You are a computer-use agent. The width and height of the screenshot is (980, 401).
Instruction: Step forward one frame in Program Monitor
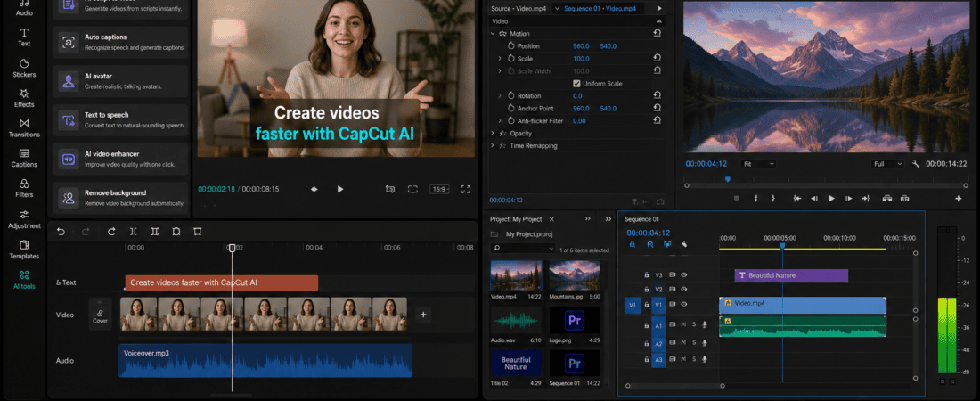(848, 199)
